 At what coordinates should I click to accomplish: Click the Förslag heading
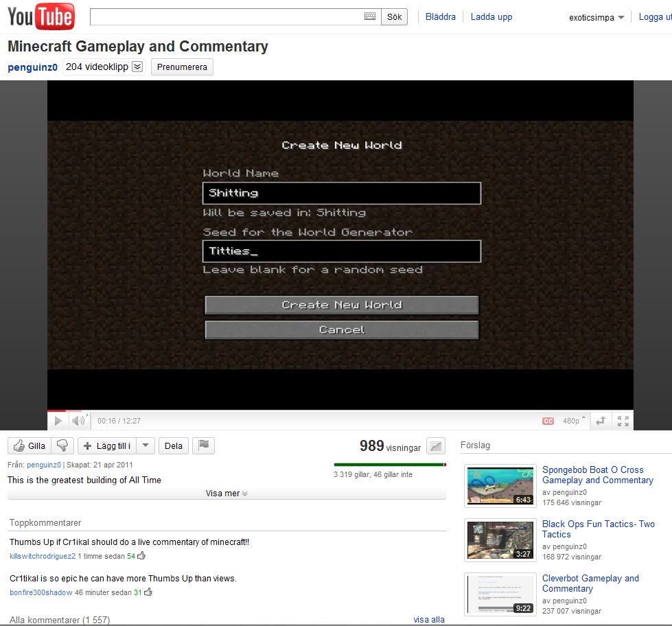pos(475,445)
